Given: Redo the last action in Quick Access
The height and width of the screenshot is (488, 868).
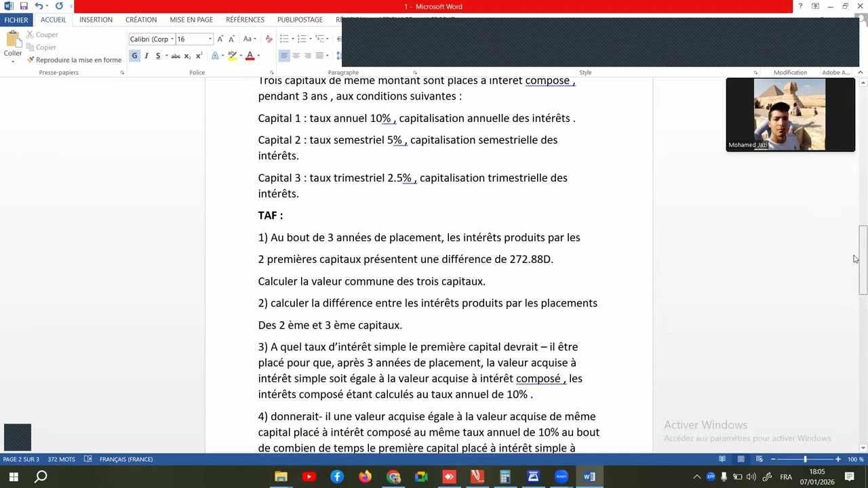Looking at the screenshot, I should click(x=59, y=6).
